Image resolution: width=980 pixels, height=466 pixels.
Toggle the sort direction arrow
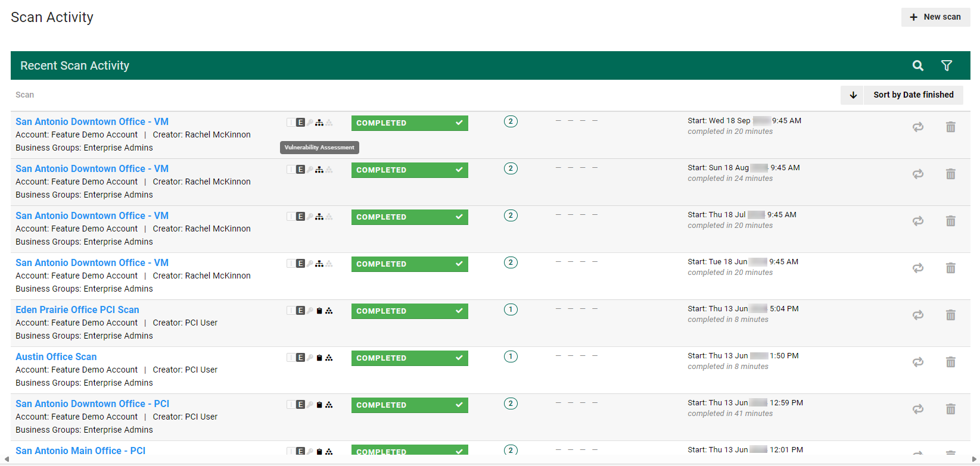click(x=853, y=95)
